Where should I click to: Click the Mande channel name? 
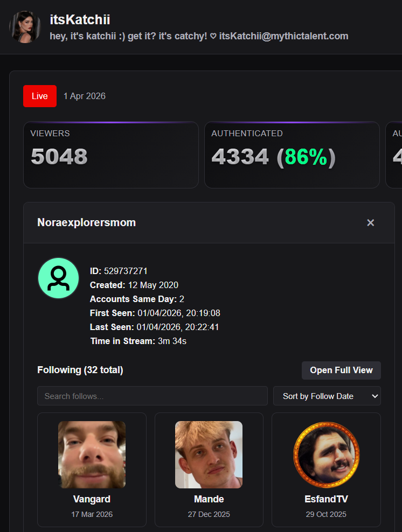click(x=209, y=499)
